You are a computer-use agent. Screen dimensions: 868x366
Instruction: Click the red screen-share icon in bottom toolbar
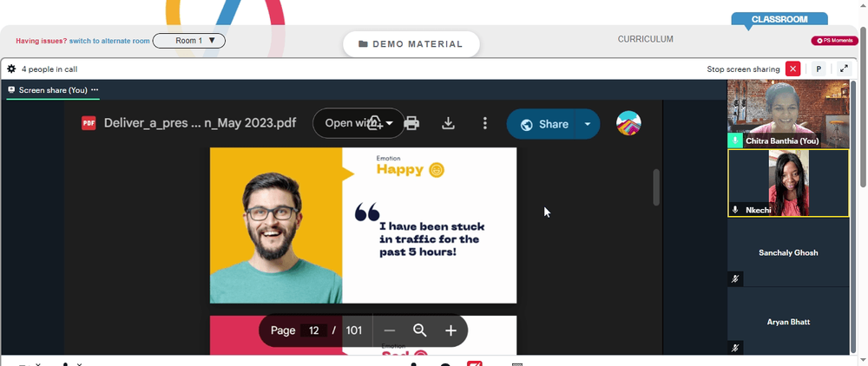[x=475, y=363]
